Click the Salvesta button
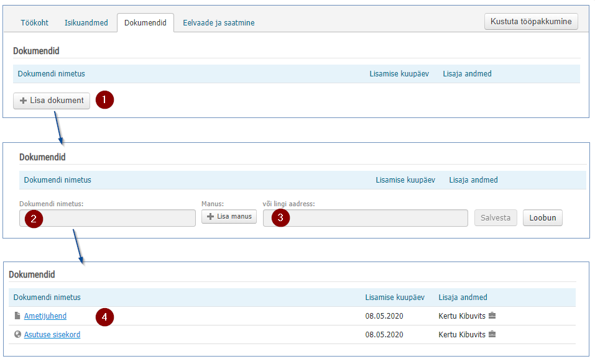This screenshot has width=595, height=364. tap(496, 217)
